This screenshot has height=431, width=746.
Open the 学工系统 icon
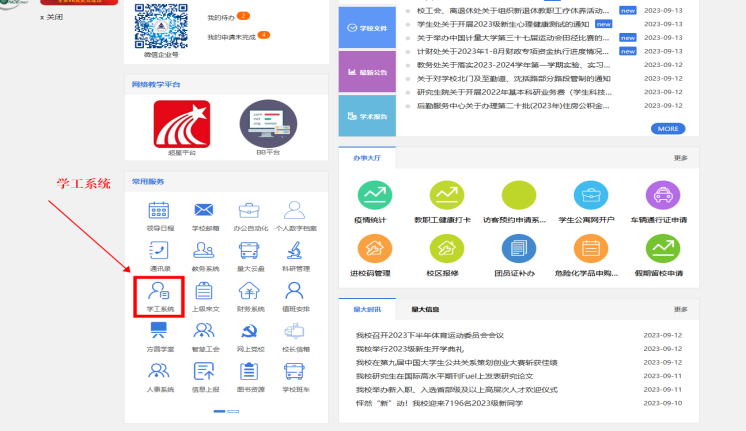coord(160,292)
